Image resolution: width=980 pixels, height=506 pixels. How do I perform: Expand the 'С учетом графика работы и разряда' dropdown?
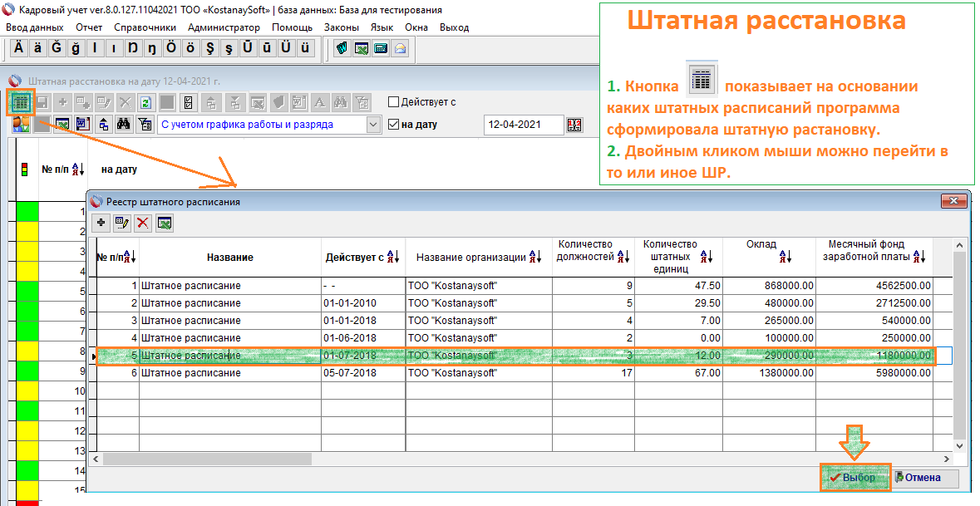(373, 125)
